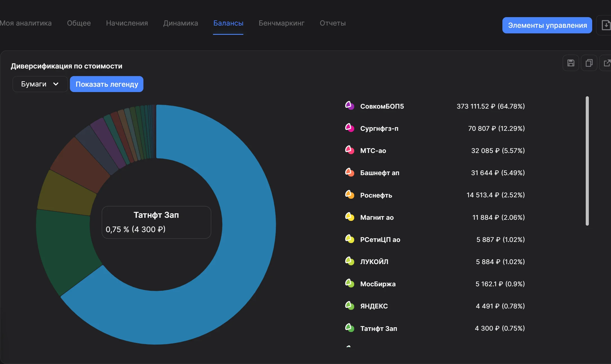The height and width of the screenshot is (364, 611).
Task: Click the value 4 491 ₽ (0.78%)
Action: coord(500,306)
